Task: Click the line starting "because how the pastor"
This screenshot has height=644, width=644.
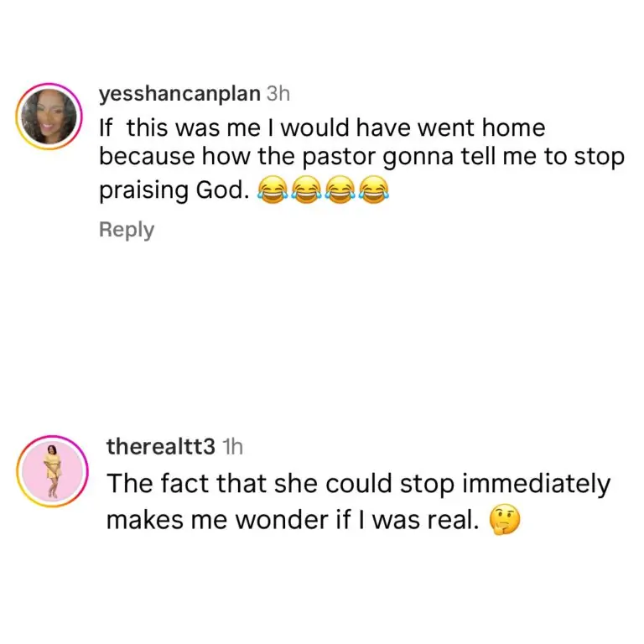Action: coord(362,159)
